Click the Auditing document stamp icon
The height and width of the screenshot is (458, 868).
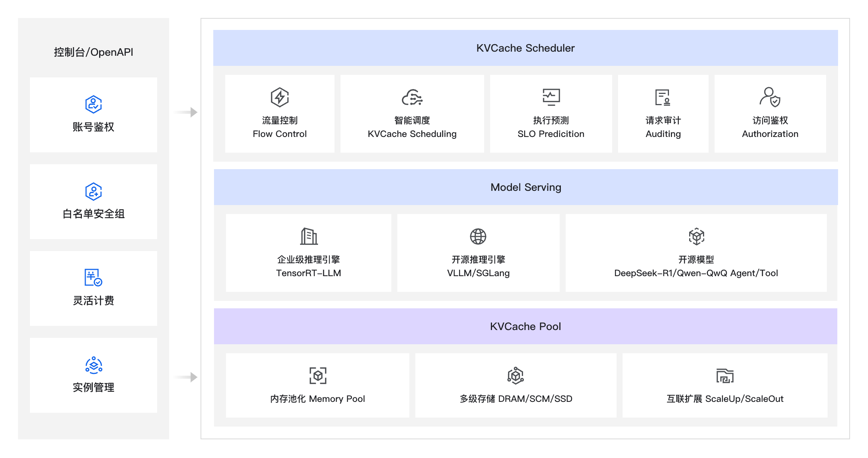point(663,97)
